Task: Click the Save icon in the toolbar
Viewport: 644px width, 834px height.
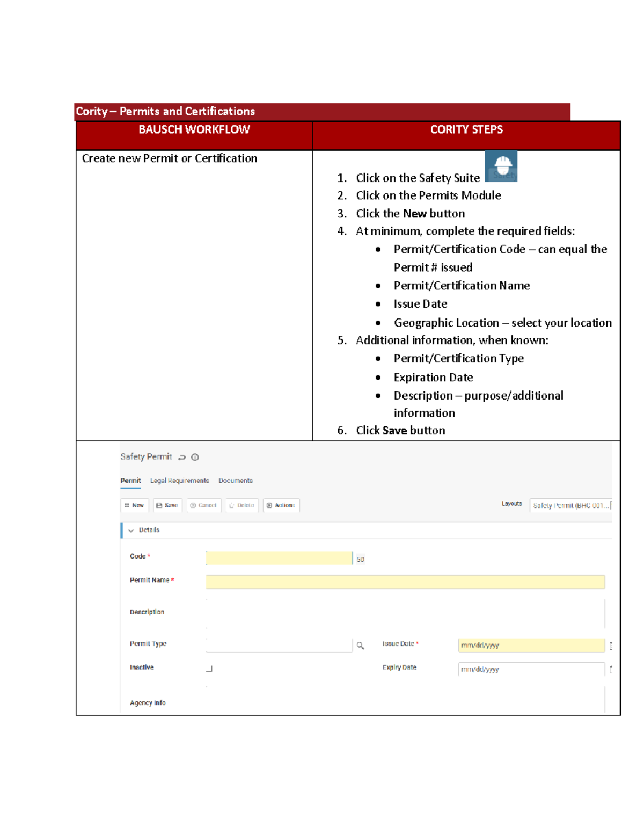Action: [x=167, y=505]
